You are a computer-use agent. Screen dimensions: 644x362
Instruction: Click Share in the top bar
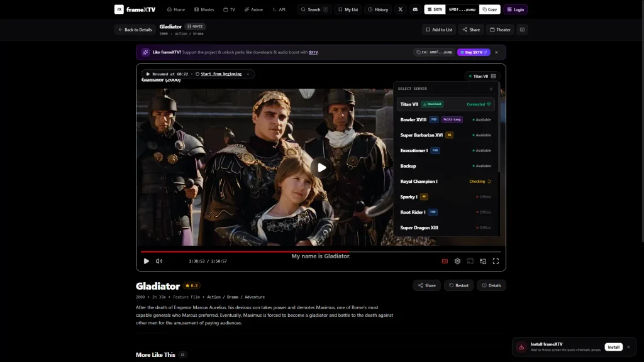(x=471, y=30)
